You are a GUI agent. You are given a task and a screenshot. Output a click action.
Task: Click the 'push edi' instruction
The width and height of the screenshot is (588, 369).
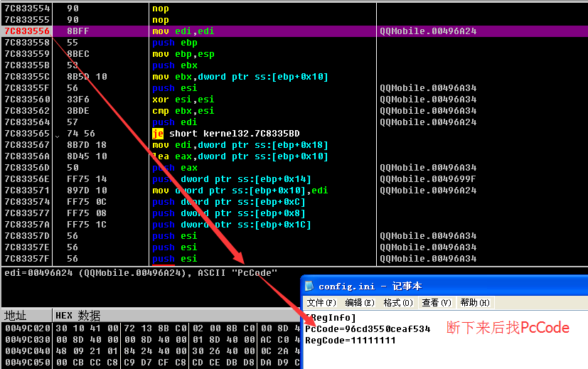[175, 122]
